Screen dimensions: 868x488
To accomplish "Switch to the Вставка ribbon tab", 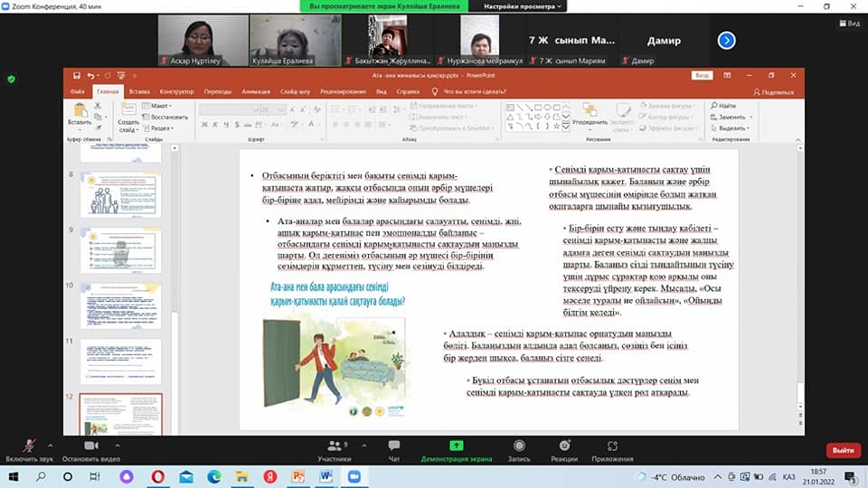I will tap(138, 91).
